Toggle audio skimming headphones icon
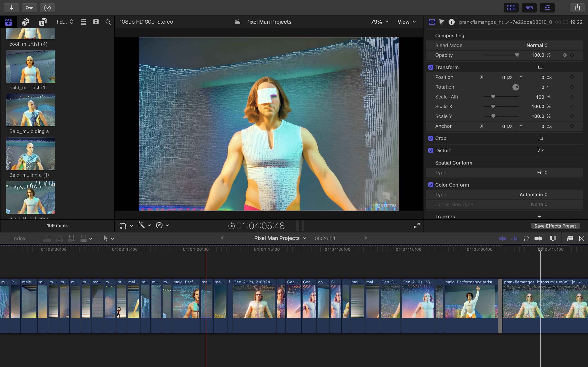 click(526, 239)
